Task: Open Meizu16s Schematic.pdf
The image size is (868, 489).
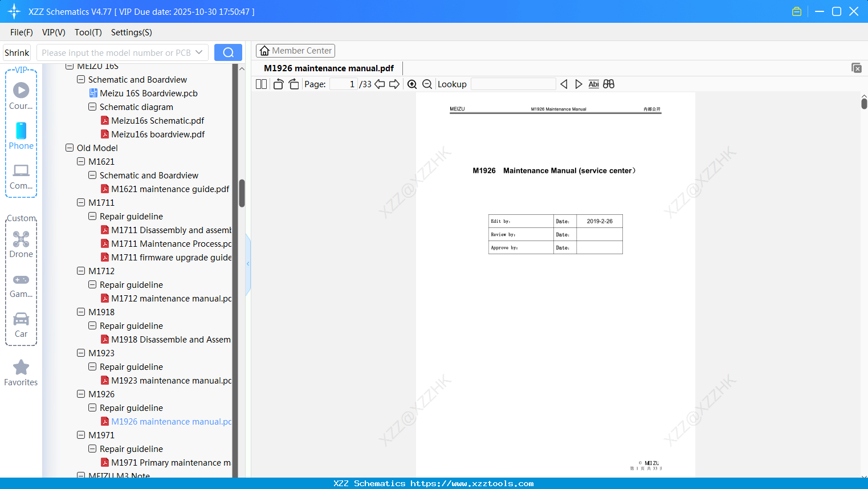Action: coord(152,121)
